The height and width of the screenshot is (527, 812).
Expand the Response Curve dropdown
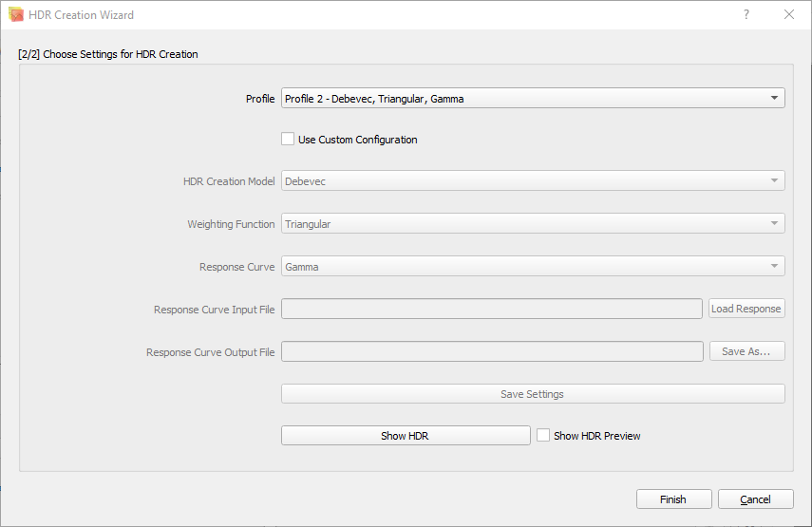tap(532, 267)
